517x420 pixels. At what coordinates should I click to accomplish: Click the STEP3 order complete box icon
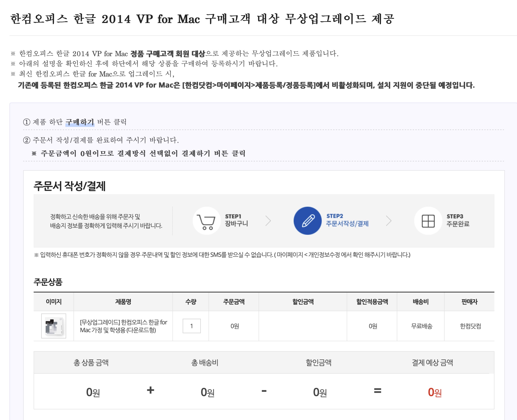coord(428,221)
